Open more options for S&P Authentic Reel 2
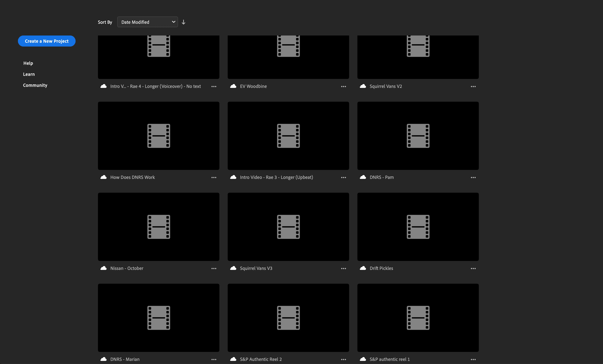Image resolution: width=603 pixels, height=364 pixels. 343,359
